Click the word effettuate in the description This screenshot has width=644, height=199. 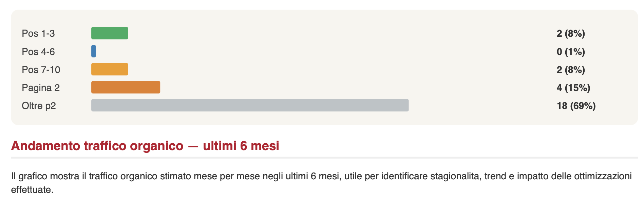click(32, 189)
